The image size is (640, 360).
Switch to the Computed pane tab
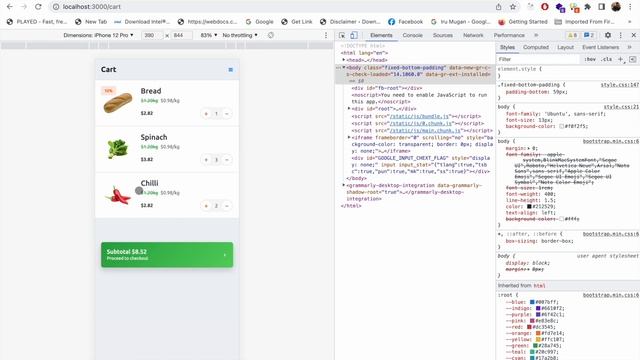(x=536, y=47)
